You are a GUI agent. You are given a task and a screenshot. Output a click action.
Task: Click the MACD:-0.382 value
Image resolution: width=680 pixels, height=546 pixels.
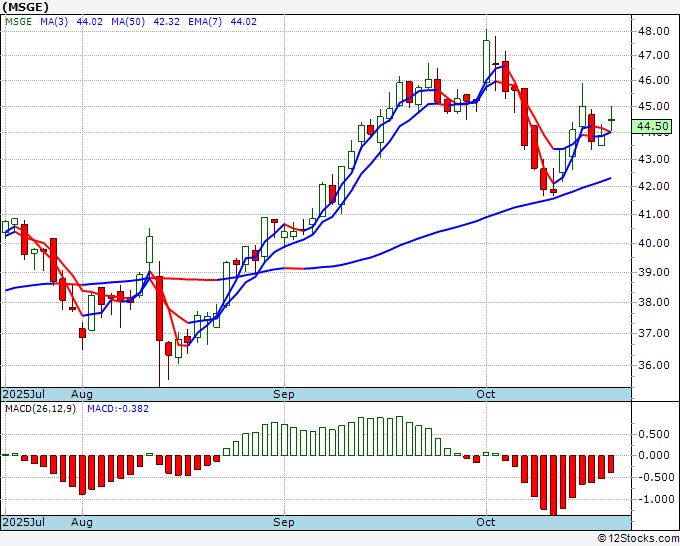(x=118, y=409)
